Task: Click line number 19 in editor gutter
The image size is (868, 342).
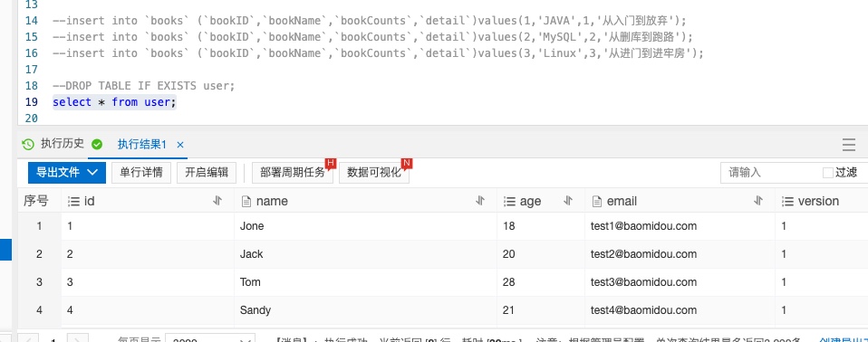Action: point(32,102)
